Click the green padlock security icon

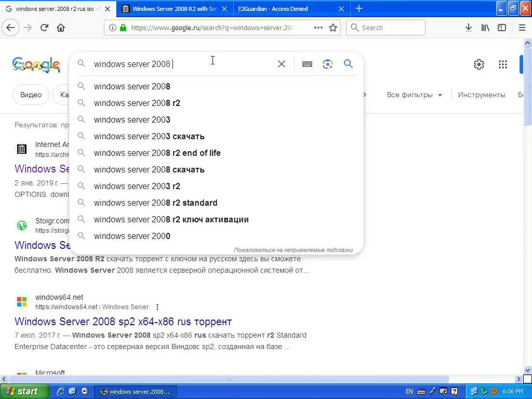(123, 28)
